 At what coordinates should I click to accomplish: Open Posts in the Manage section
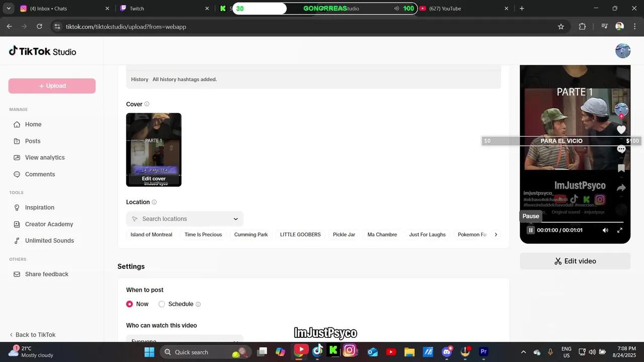coord(33,141)
